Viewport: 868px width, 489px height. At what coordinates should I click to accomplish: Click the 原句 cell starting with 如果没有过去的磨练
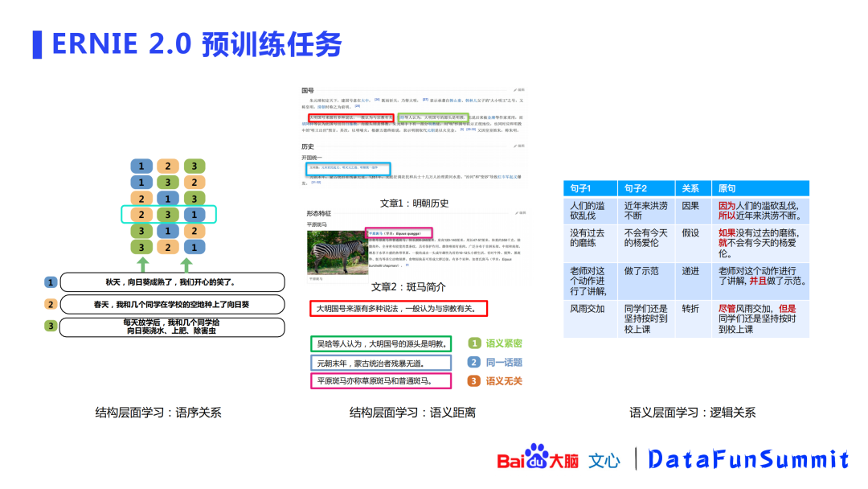click(760, 243)
